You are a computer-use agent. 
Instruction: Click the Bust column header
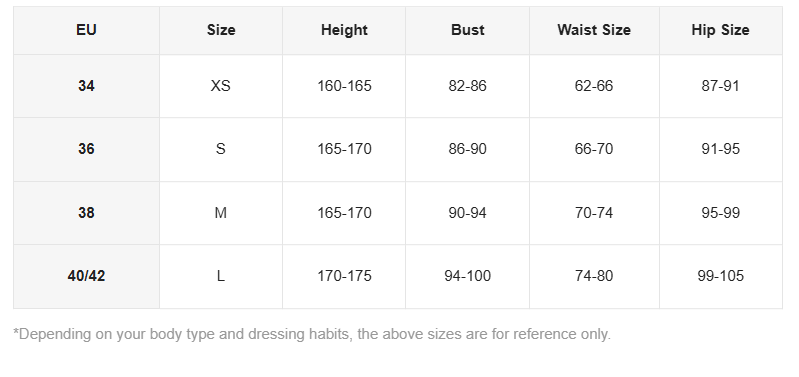click(467, 30)
